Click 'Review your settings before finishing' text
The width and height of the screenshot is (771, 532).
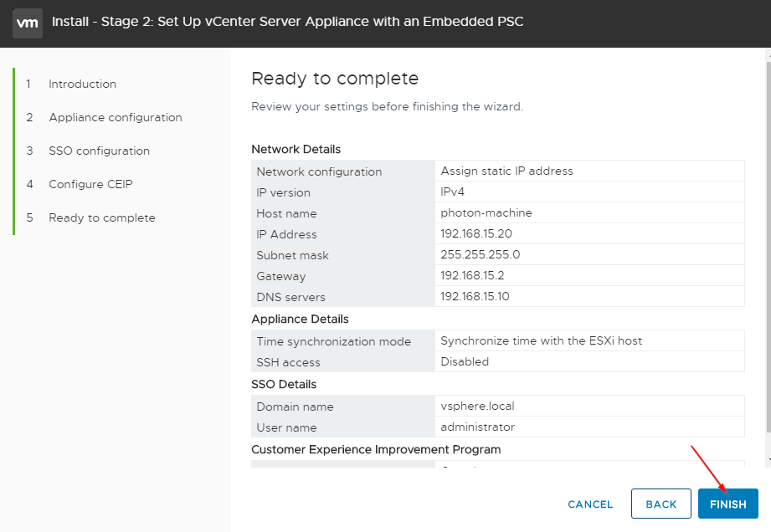(x=387, y=106)
